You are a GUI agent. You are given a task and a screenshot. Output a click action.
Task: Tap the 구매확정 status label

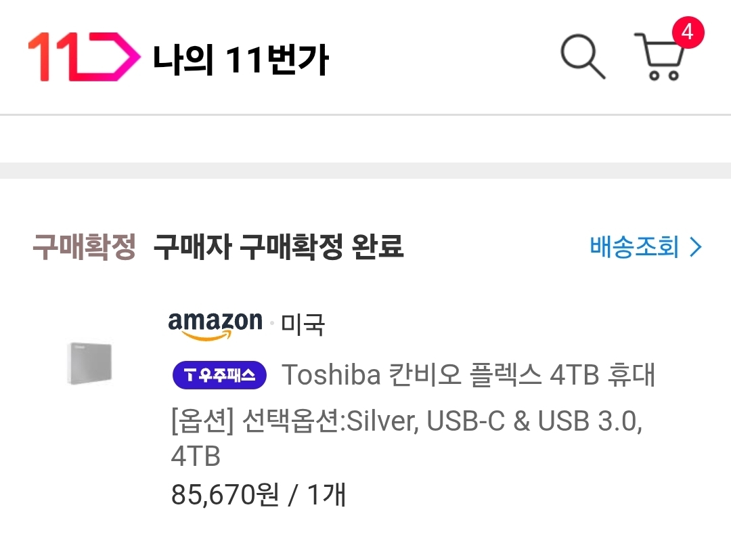84,248
